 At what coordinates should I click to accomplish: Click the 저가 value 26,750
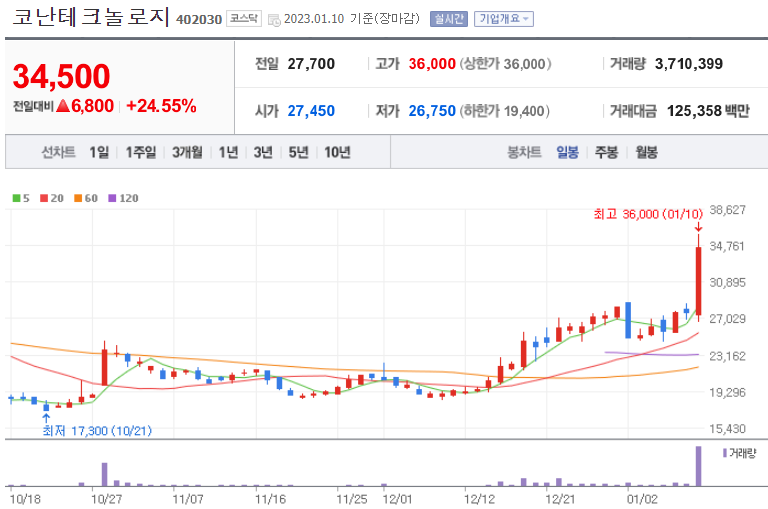coord(432,111)
